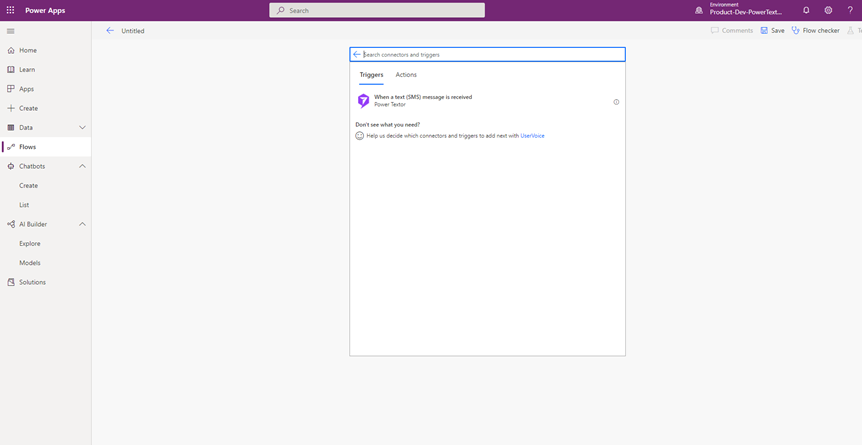Click the Chatbots icon
Viewport: 862px width, 445px height.
[10, 166]
